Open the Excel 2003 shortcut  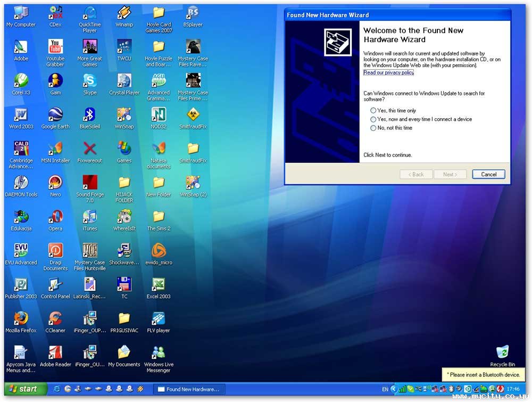point(159,288)
